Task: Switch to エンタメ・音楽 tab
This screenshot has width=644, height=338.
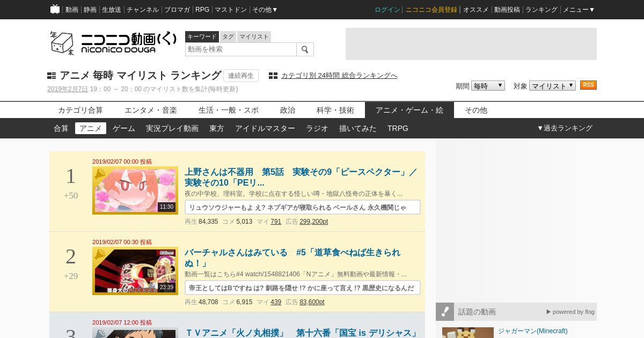Action: click(x=151, y=110)
